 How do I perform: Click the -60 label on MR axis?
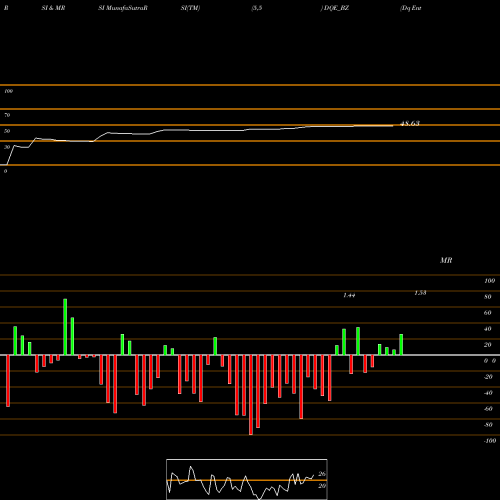point(488,409)
